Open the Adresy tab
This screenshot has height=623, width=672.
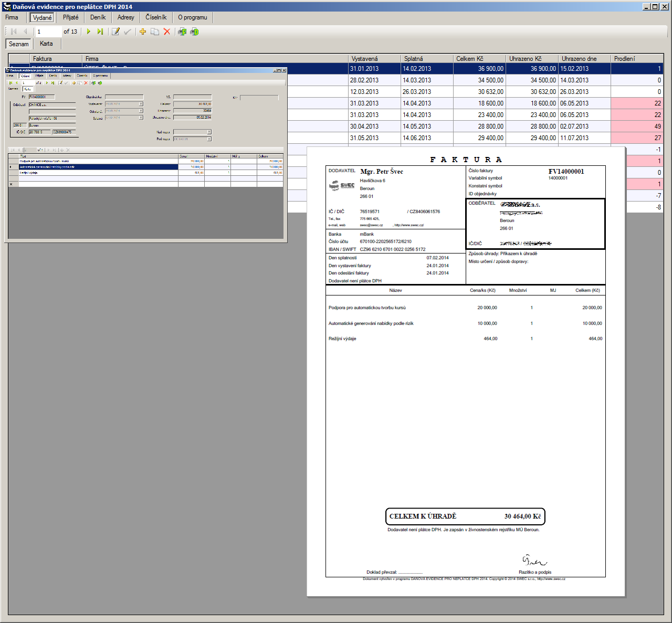click(x=125, y=17)
